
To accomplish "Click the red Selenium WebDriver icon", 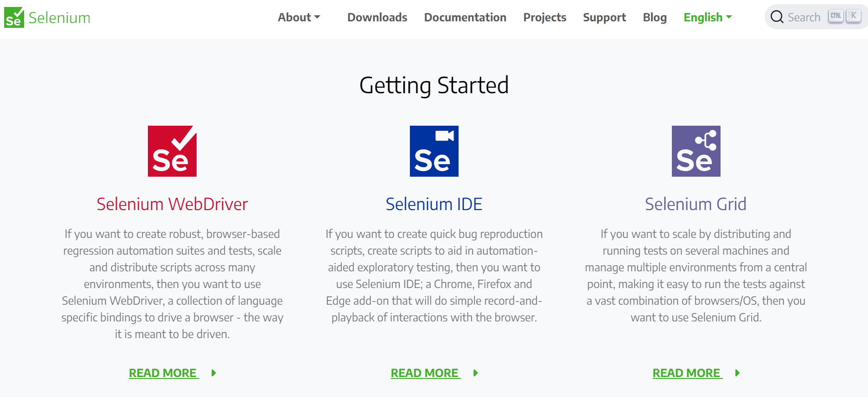I will coord(172,151).
